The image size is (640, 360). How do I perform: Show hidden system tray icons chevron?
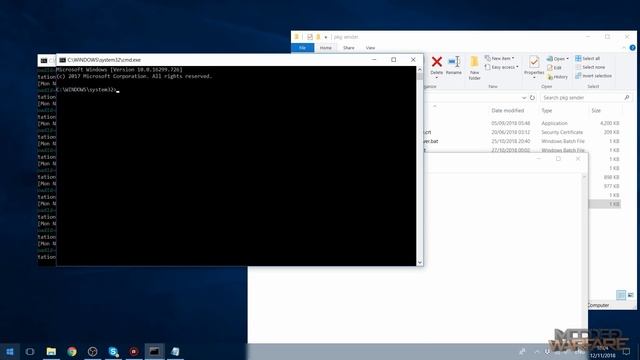coord(536,351)
